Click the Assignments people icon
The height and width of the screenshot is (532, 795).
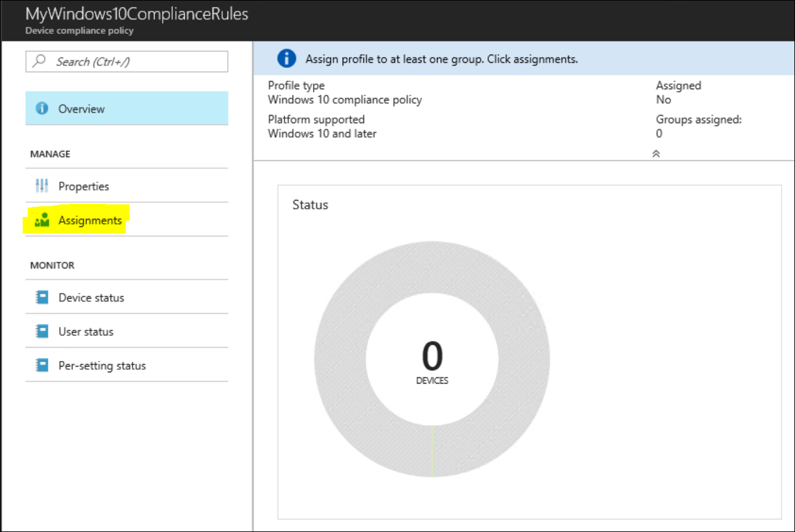(x=42, y=220)
